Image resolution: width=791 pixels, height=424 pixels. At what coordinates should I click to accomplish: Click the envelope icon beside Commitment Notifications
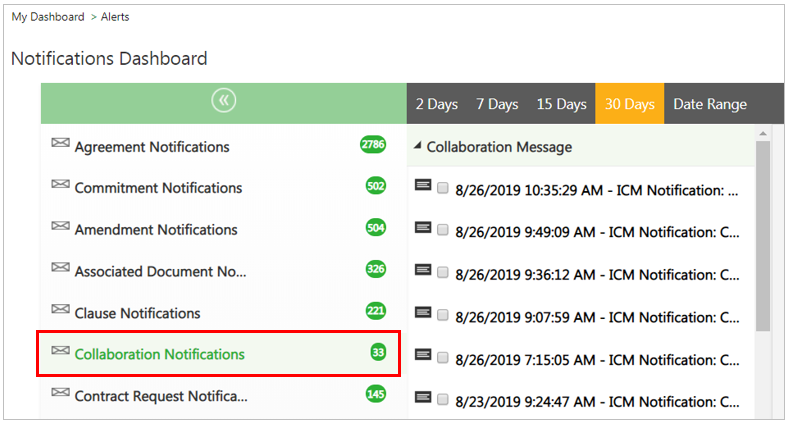pos(60,186)
